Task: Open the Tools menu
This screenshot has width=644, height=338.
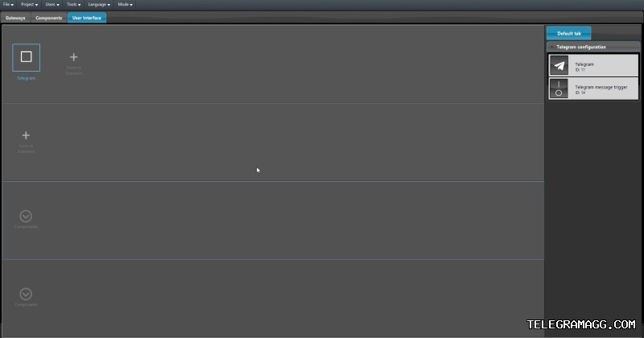Action: tap(73, 5)
